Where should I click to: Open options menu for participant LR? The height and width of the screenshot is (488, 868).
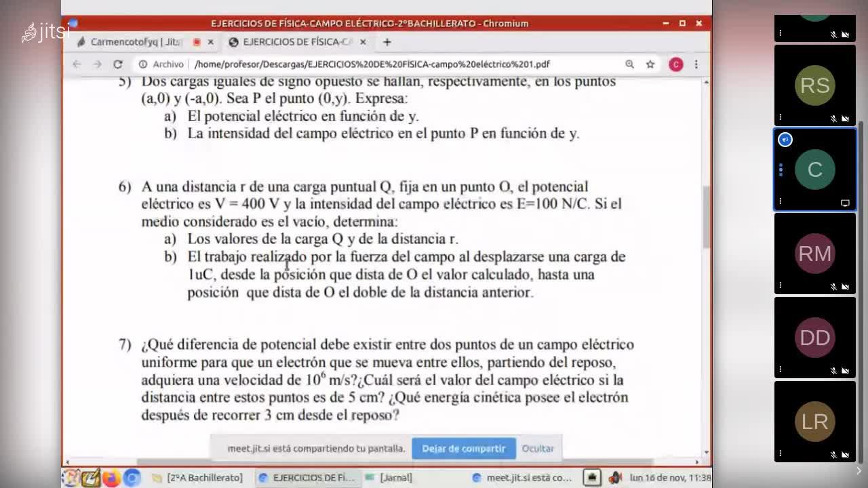click(x=781, y=453)
